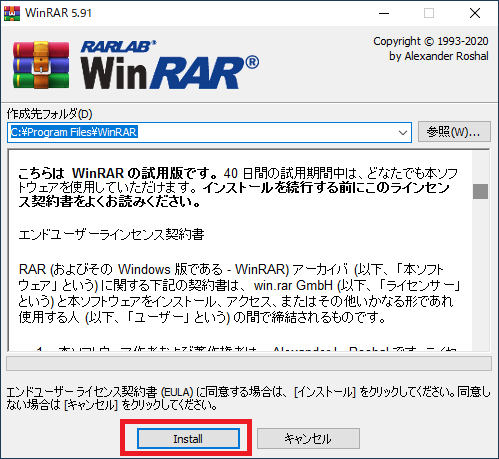
Task: Minimize the WinRAR installer window
Action: (x=384, y=13)
